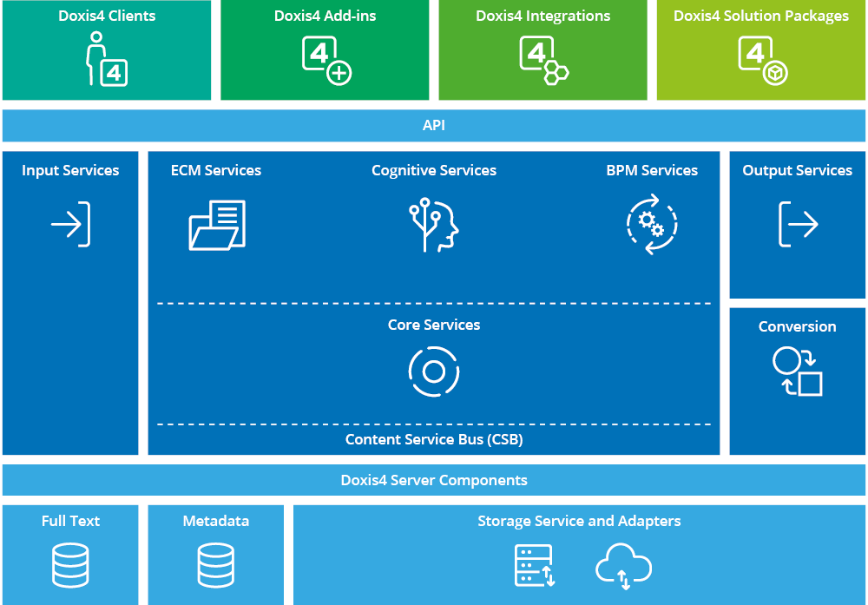Select the Content Service Bus label
Screen dimensions: 868x605
coord(434,439)
